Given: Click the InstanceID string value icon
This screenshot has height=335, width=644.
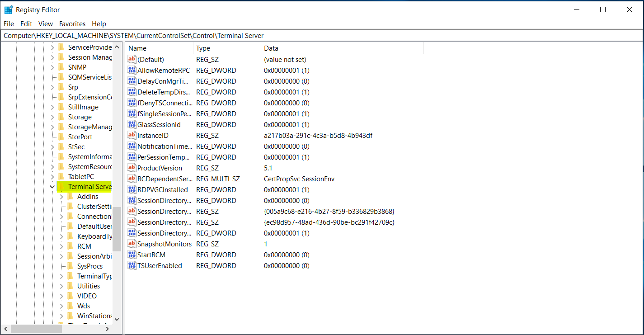Looking at the screenshot, I should [x=132, y=136].
